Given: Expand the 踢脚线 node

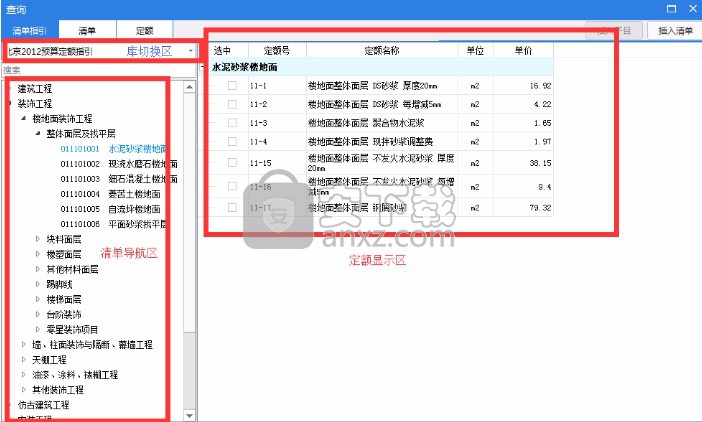Looking at the screenshot, I should 38,284.
